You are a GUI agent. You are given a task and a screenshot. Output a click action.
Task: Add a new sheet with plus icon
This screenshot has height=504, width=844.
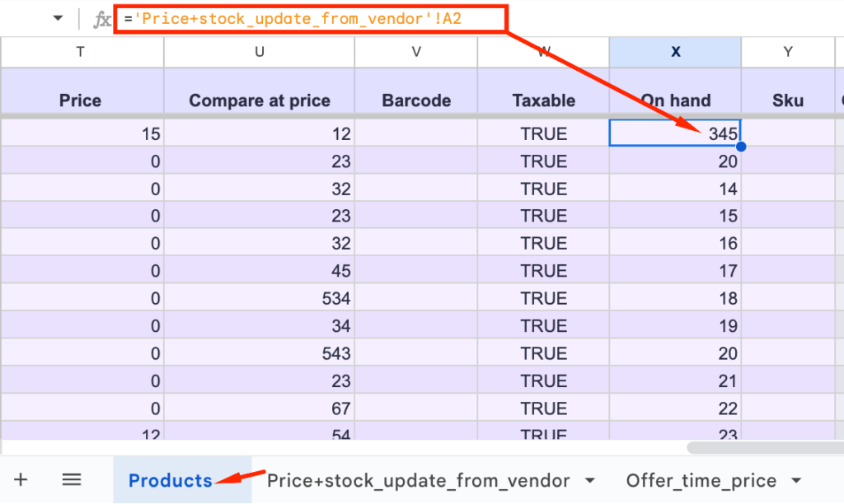(x=21, y=480)
